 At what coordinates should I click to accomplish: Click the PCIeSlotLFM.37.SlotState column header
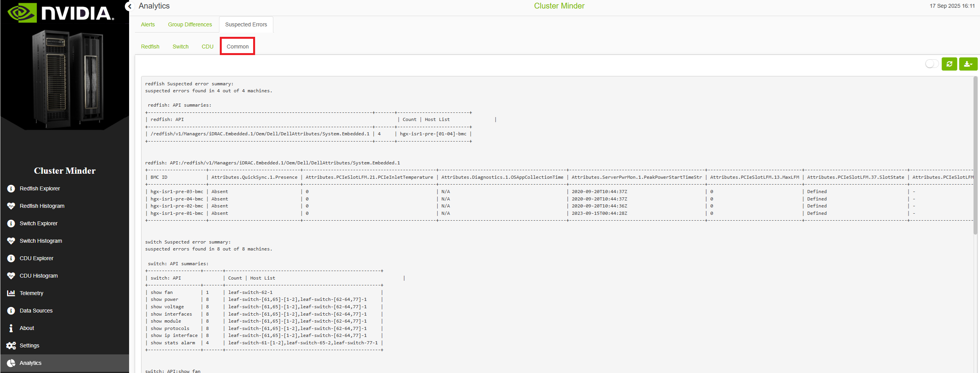coord(856,177)
